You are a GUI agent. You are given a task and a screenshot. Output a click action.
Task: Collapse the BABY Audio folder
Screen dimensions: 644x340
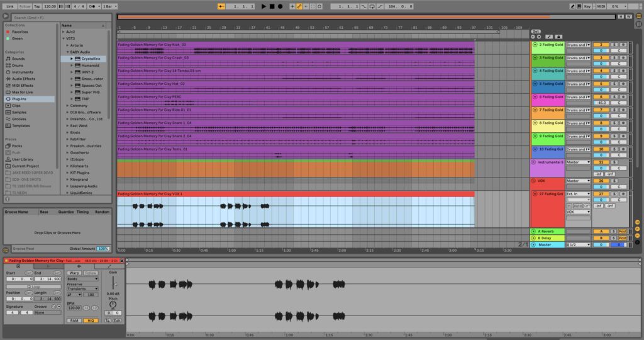68,52
